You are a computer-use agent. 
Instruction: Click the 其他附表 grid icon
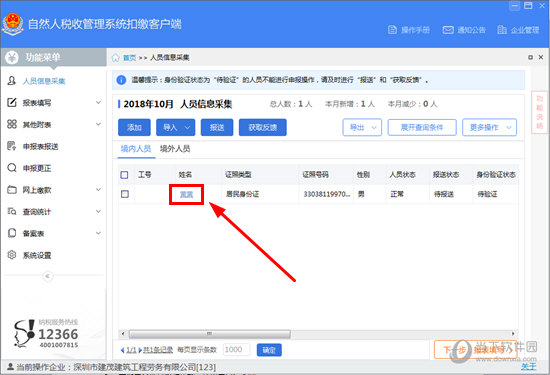pos(12,124)
